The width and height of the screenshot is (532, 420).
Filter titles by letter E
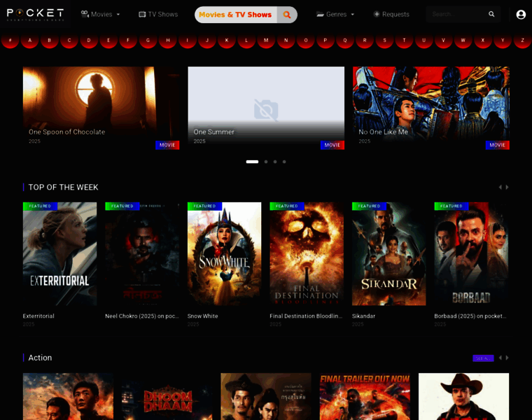pyautogui.click(x=108, y=40)
